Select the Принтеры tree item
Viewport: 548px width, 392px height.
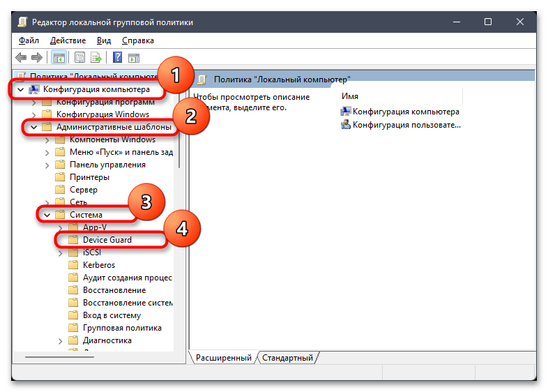pos(89,177)
